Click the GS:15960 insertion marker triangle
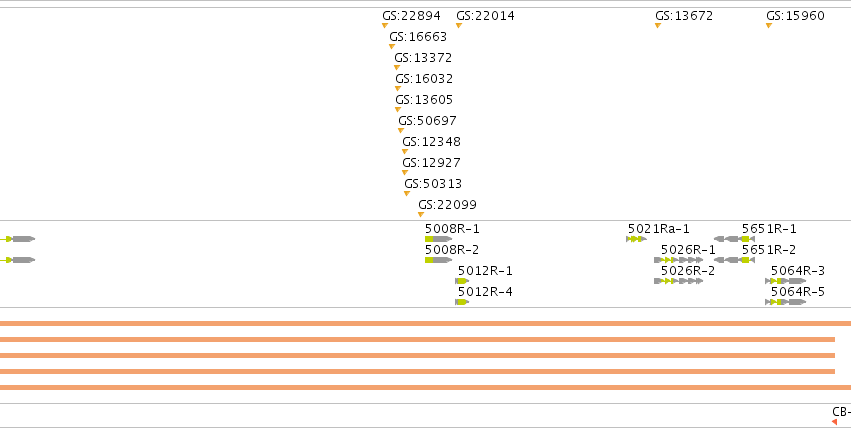851x428 pixels. coord(769,25)
